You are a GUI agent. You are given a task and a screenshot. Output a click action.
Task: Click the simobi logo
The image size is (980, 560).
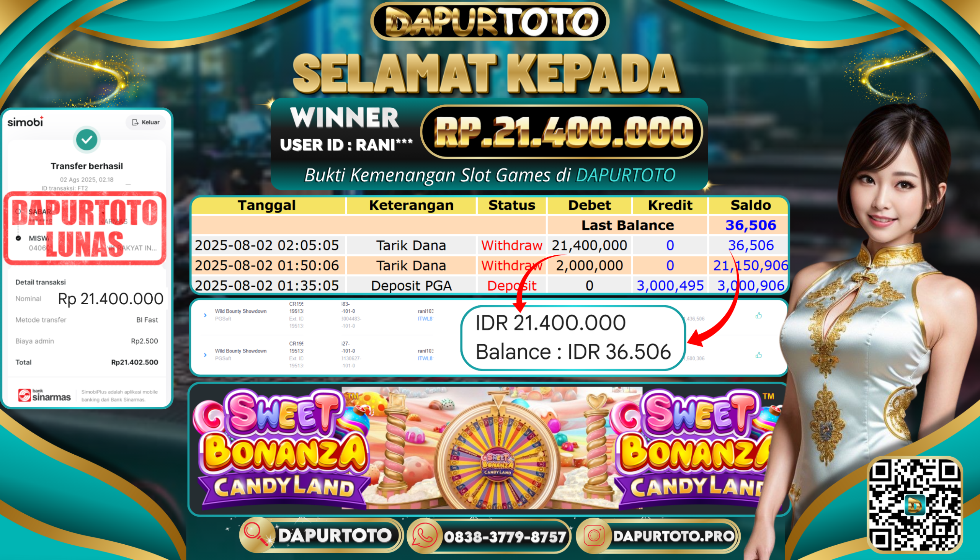click(25, 122)
